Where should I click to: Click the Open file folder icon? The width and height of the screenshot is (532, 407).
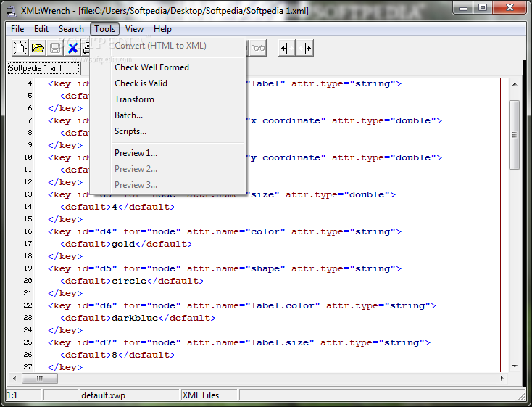coord(38,48)
